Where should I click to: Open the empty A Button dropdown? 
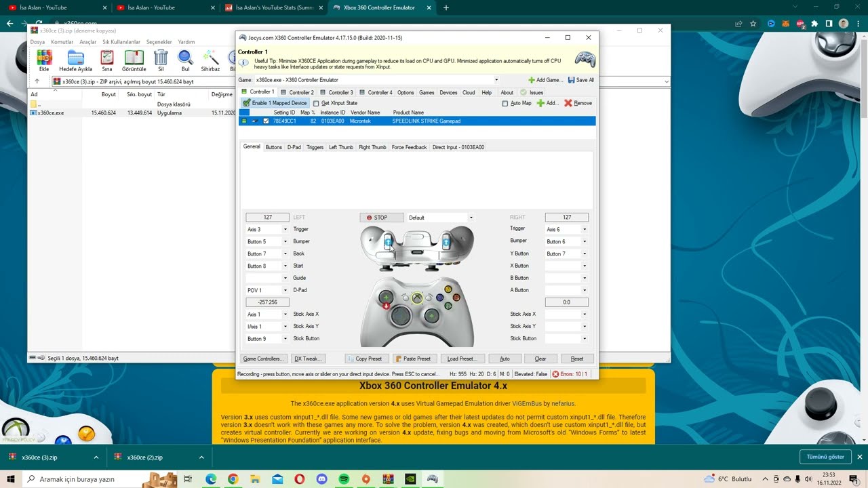(x=585, y=290)
